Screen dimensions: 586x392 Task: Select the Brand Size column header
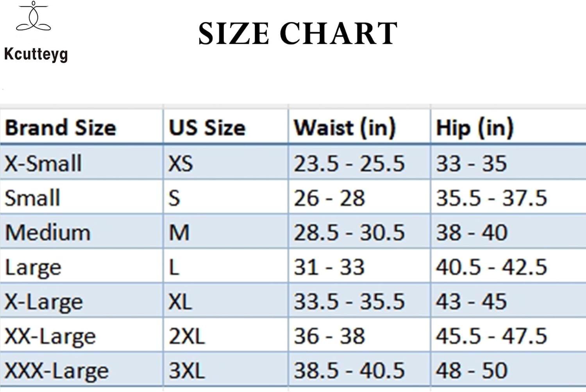coord(61,128)
